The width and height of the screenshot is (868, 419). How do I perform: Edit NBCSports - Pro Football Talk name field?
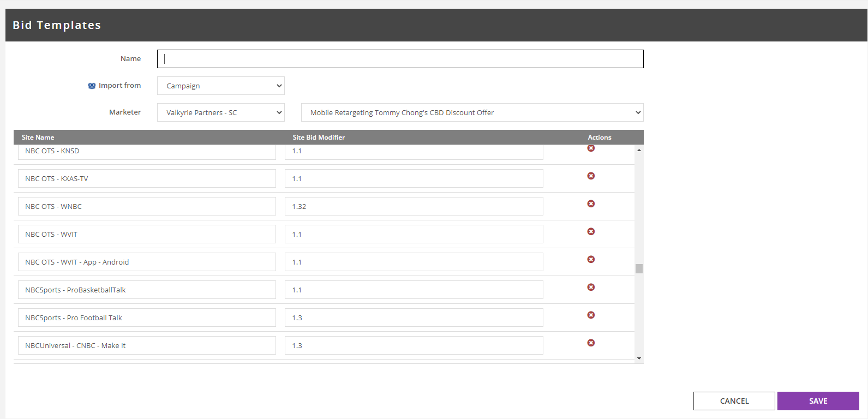pos(147,318)
